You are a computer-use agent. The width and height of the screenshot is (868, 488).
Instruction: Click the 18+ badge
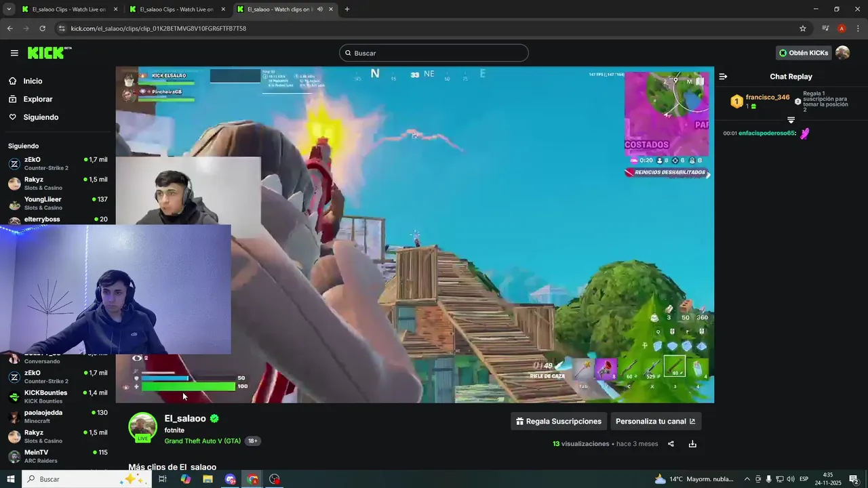point(252,441)
